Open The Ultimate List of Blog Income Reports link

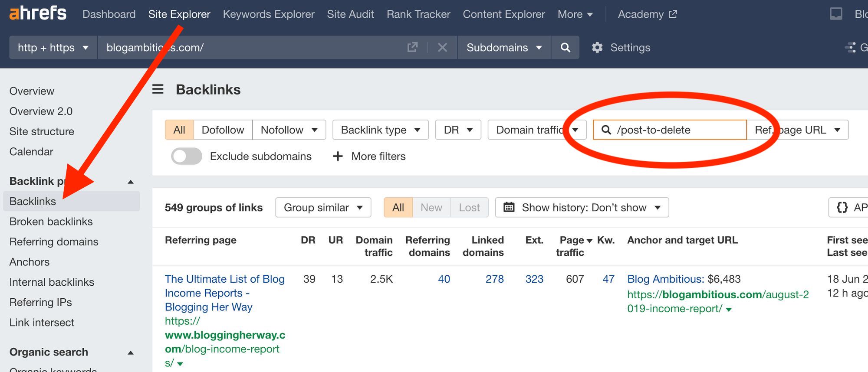(224, 293)
